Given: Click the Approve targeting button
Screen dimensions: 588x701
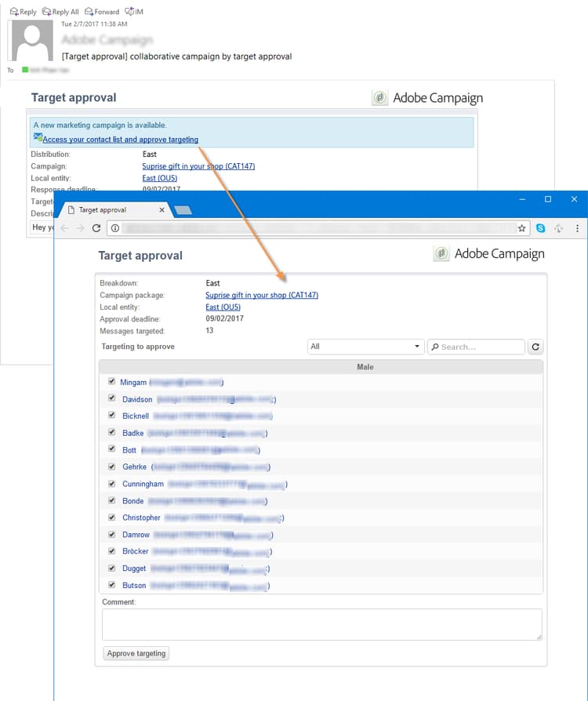Looking at the screenshot, I should click(x=136, y=654).
